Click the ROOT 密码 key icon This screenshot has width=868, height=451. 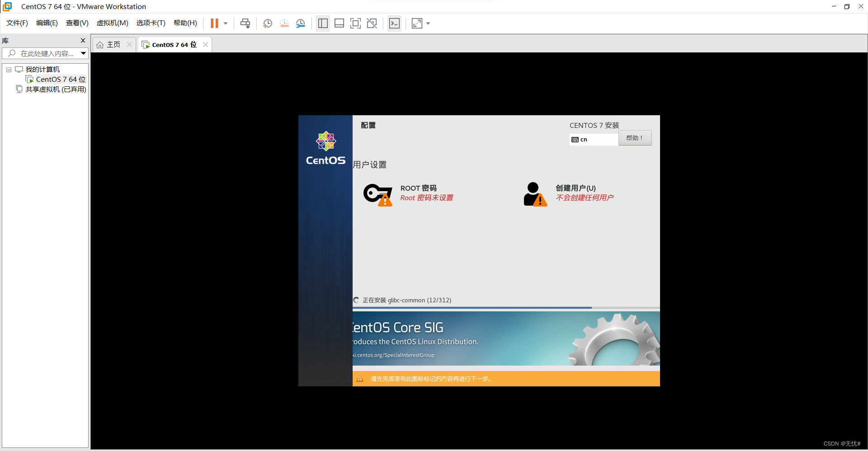pyautogui.click(x=378, y=194)
